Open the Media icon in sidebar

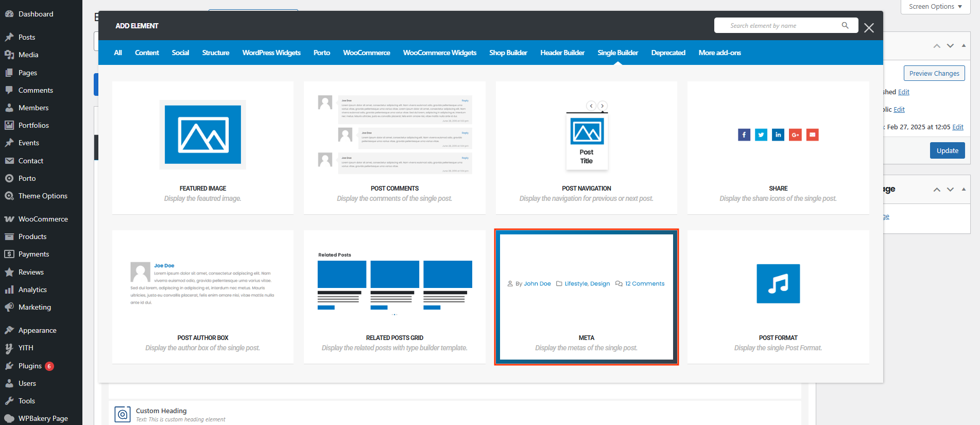(x=9, y=55)
